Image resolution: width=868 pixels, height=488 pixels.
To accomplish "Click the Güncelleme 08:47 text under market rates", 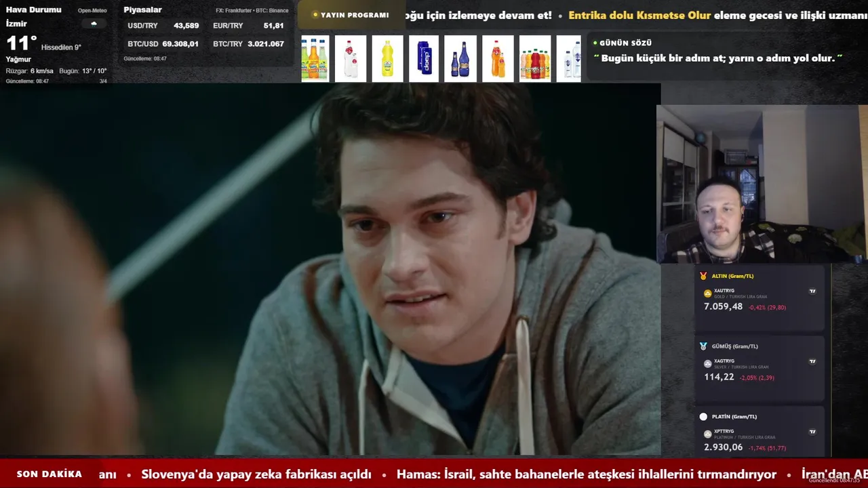I will [x=145, y=59].
